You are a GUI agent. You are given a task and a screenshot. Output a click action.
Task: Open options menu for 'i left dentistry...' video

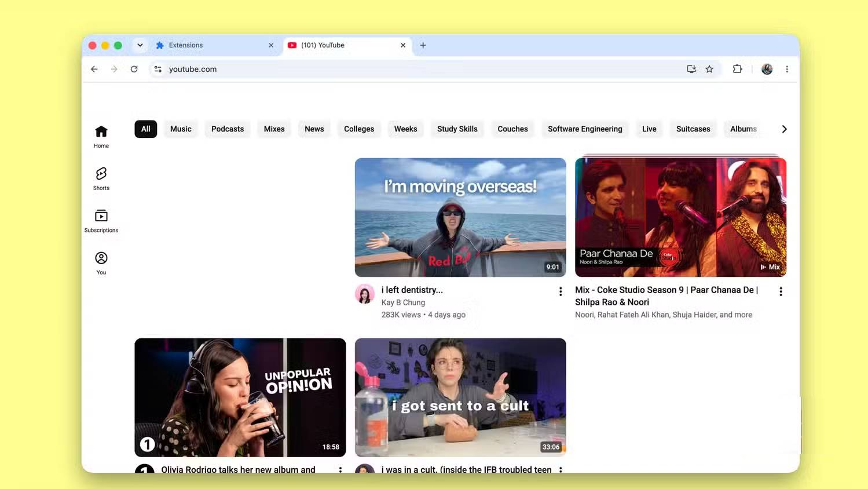click(x=560, y=291)
